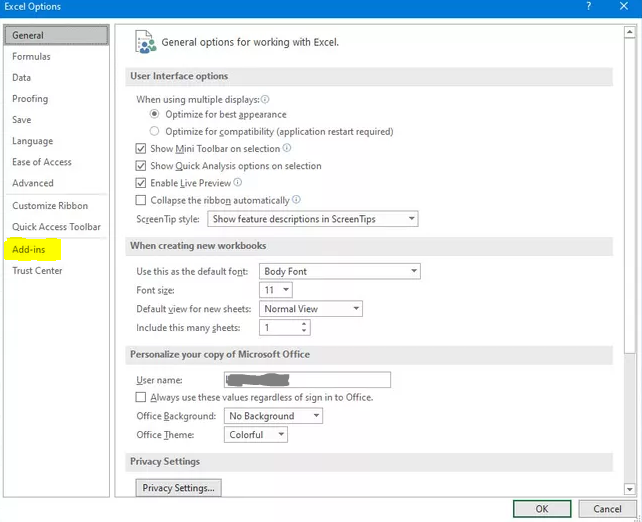Open the Advanced category
This screenshot has height=522, width=642.
[x=57, y=183]
